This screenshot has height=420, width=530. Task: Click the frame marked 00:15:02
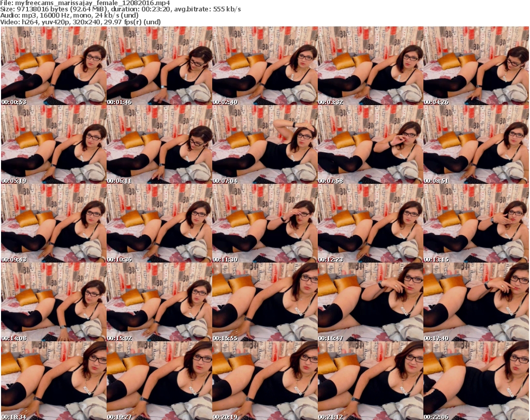click(159, 302)
